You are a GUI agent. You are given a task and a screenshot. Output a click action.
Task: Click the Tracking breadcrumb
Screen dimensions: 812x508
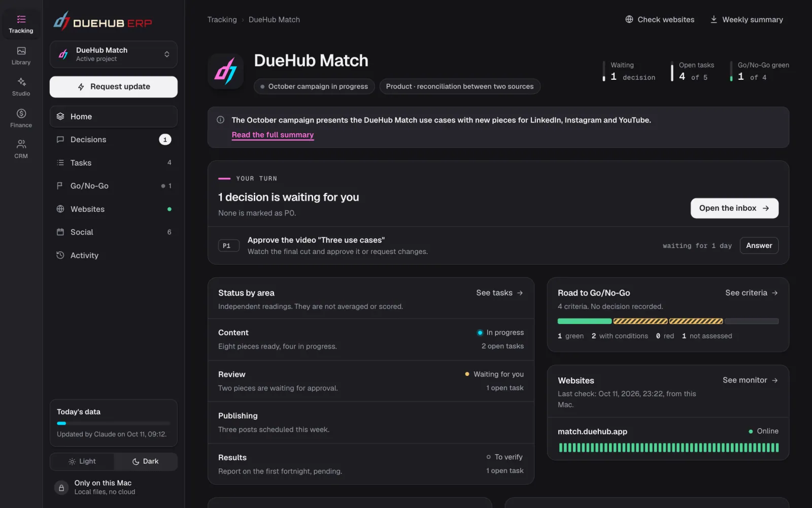click(x=222, y=19)
